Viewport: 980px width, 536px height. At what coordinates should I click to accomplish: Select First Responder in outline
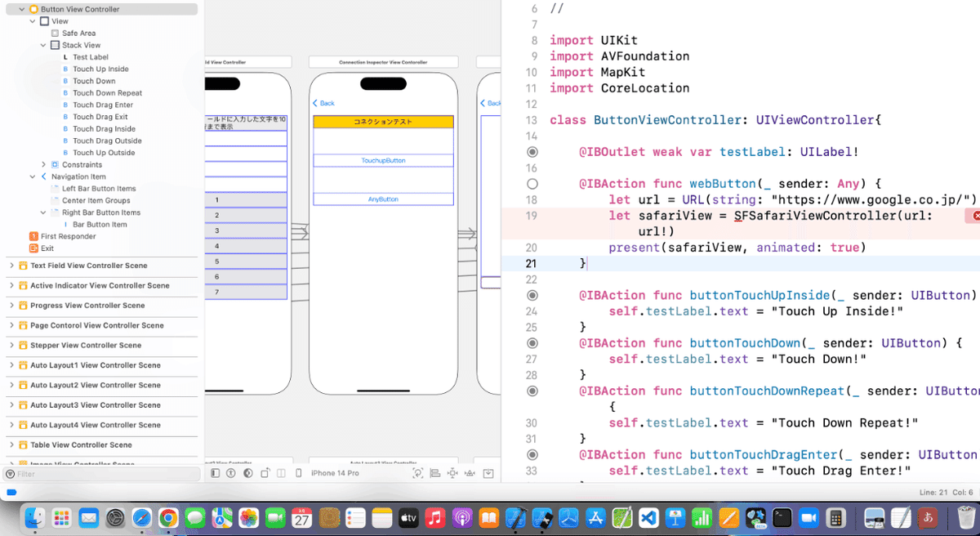[x=69, y=236]
